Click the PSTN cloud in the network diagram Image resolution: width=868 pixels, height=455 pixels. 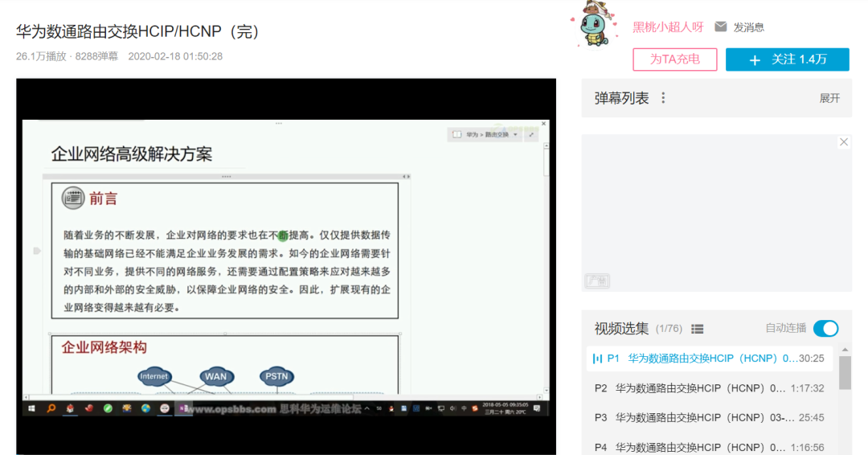276,376
